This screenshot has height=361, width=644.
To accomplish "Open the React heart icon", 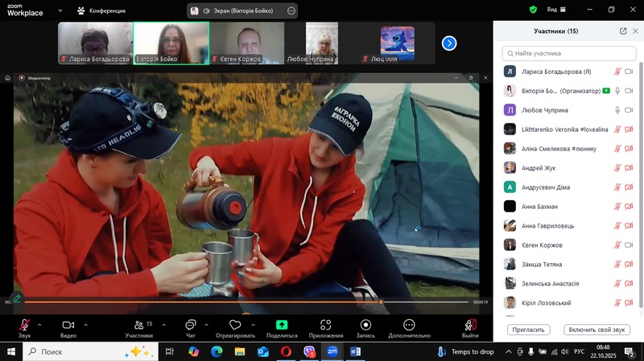I will (235, 326).
